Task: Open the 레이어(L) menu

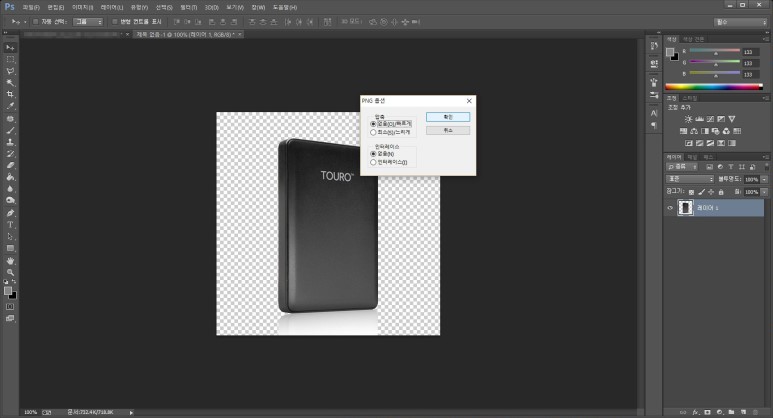Action: pyautogui.click(x=112, y=7)
